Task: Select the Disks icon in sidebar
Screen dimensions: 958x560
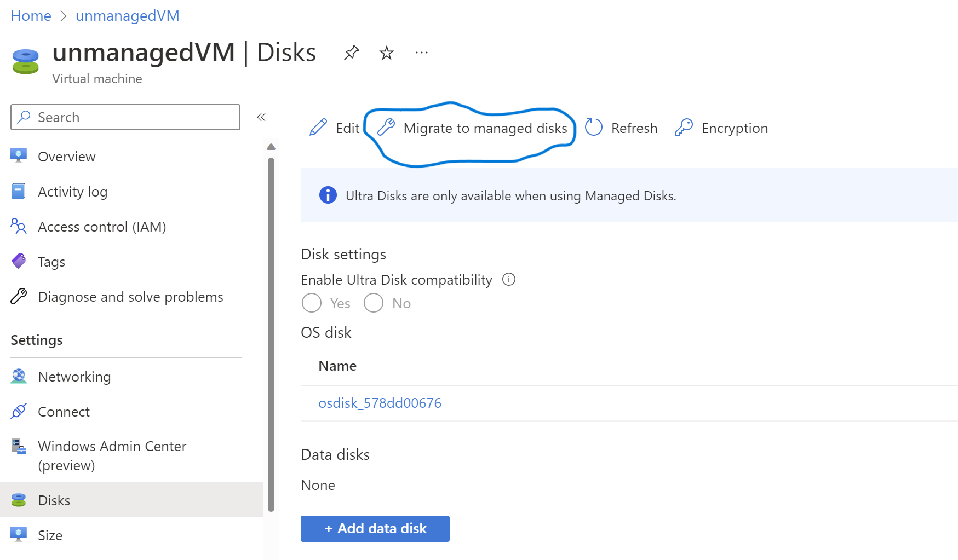Action: pyautogui.click(x=19, y=500)
